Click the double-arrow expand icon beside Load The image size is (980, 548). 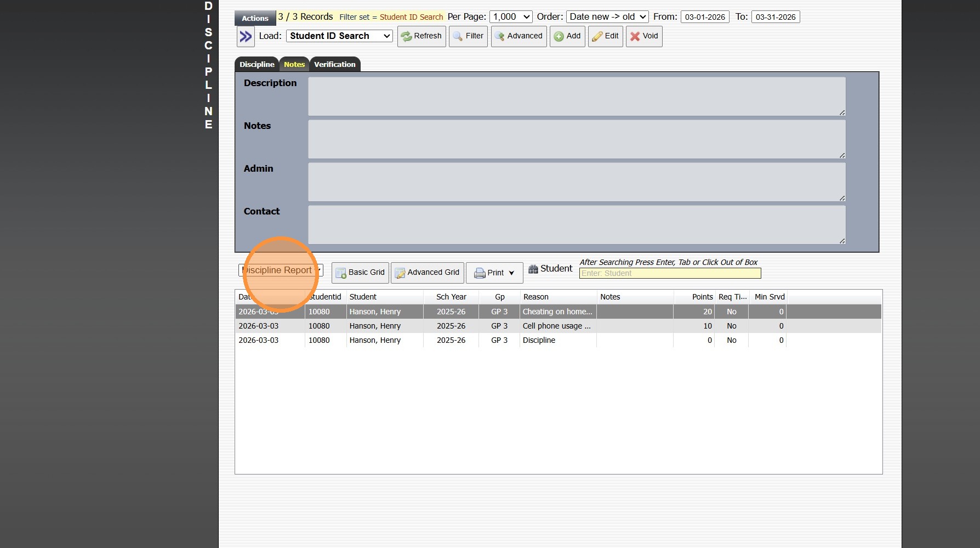pyautogui.click(x=246, y=37)
